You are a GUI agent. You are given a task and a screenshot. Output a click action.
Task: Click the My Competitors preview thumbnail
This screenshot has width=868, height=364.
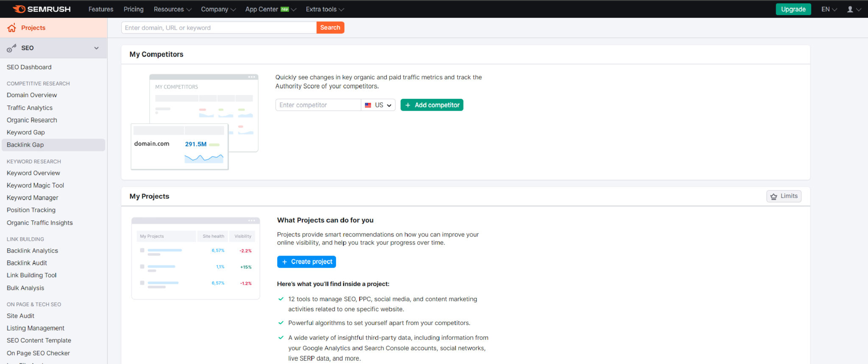click(x=195, y=122)
